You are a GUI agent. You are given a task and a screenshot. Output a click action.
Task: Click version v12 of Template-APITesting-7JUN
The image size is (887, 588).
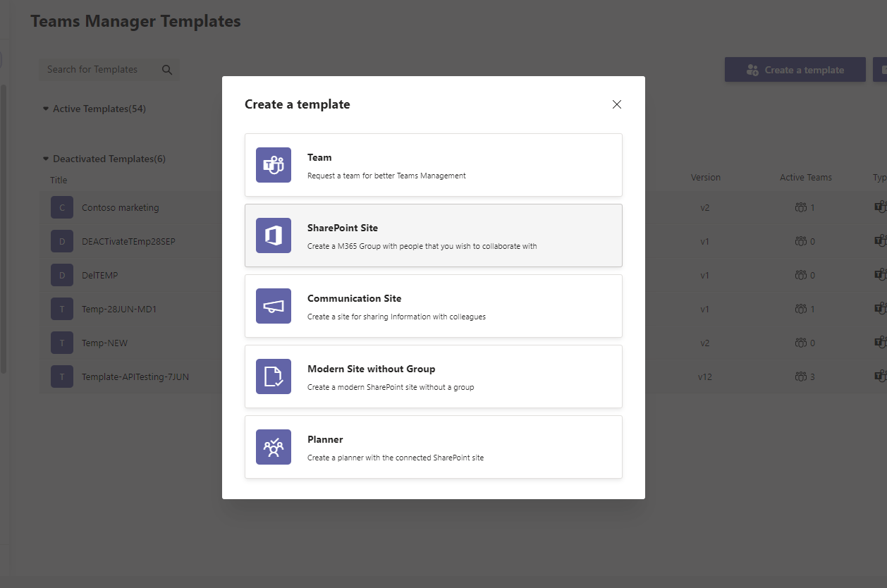(705, 376)
